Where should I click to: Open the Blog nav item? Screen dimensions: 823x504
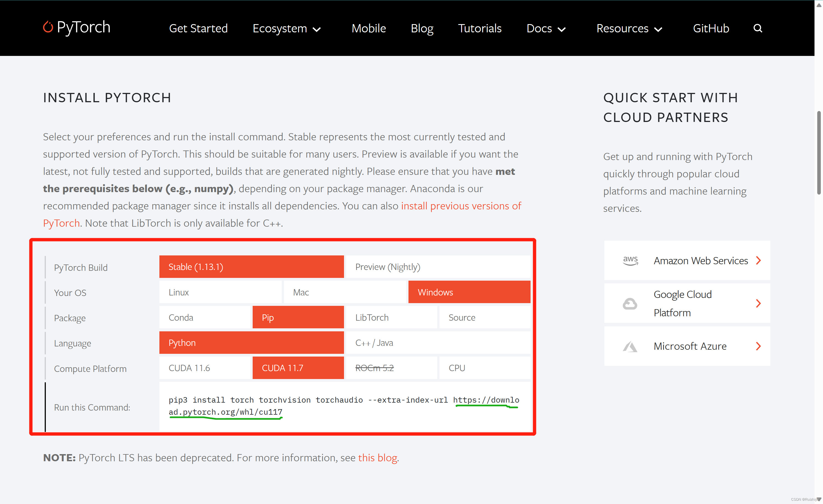[x=422, y=29]
